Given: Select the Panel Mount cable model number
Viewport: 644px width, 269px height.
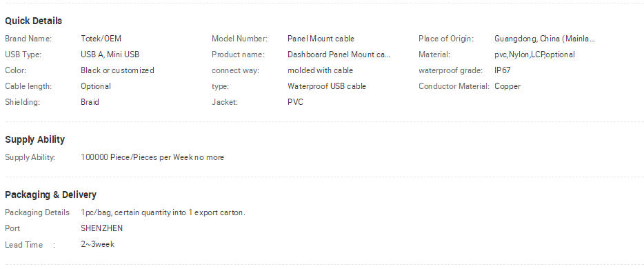Looking at the screenshot, I should point(321,39).
